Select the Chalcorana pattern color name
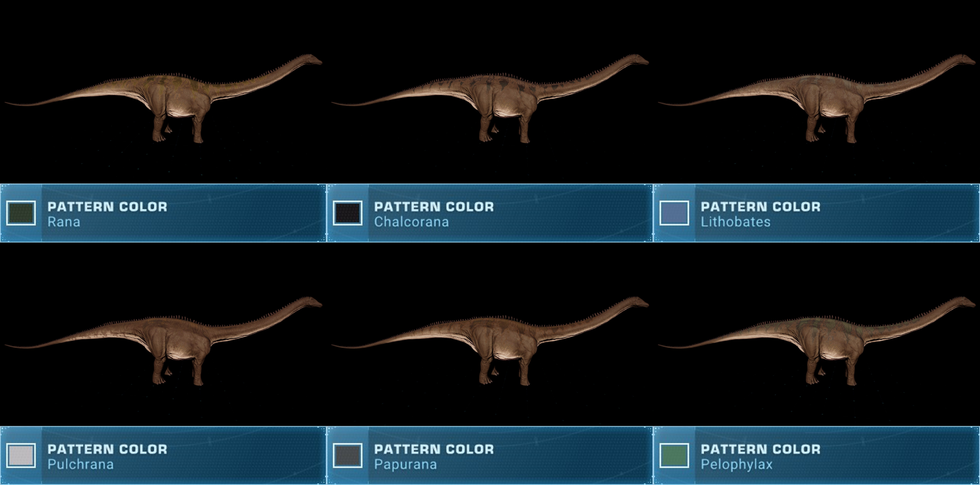Image resolution: width=980 pixels, height=485 pixels. 411,222
